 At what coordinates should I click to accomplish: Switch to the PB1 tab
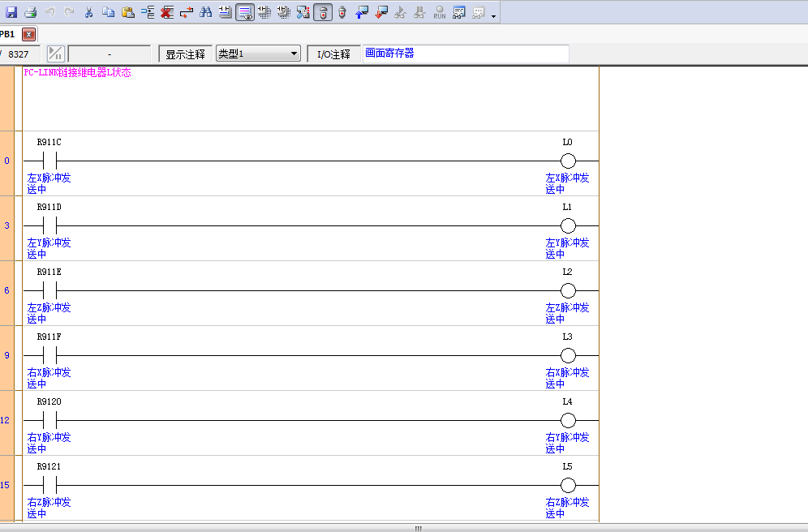click(x=7, y=34)
